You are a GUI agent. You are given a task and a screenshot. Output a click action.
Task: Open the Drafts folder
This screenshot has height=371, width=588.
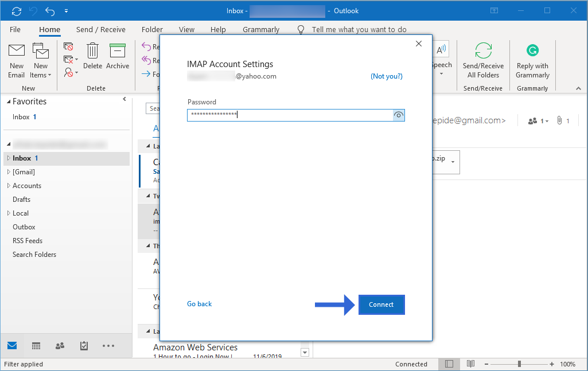click(x=21, y=200)
